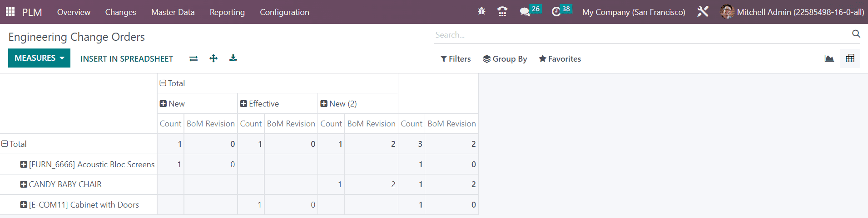The height and width of the screenshot is (218, 868).
Task: Click into the Search field
Action: [641, 35]
